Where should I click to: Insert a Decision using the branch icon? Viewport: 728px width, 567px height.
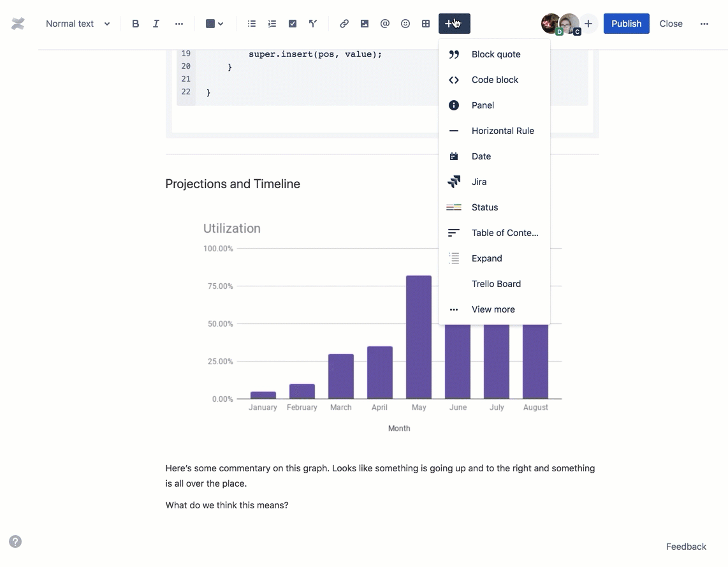pyautogui.click(x=313, y=23)
